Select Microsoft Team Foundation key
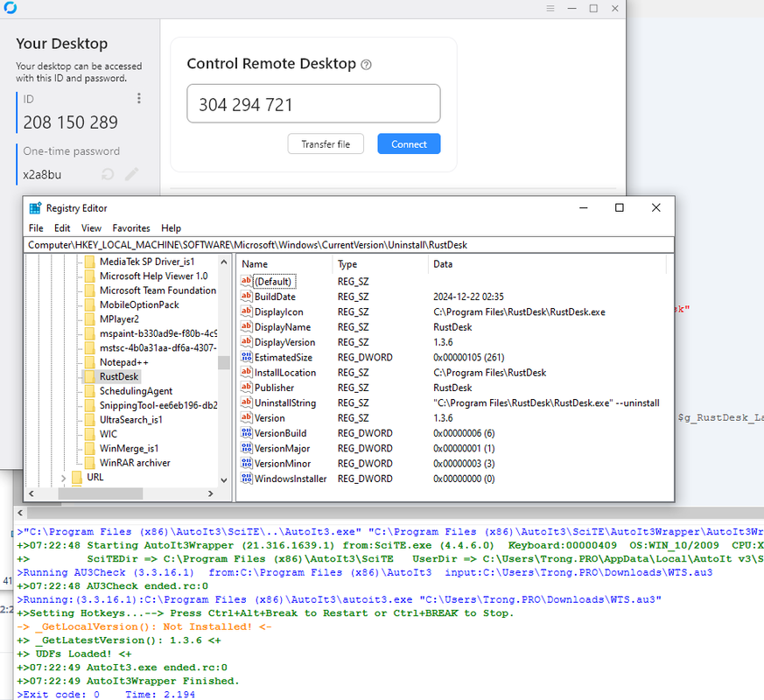This screenshot has width=764, height=700. tap(158, 290)
